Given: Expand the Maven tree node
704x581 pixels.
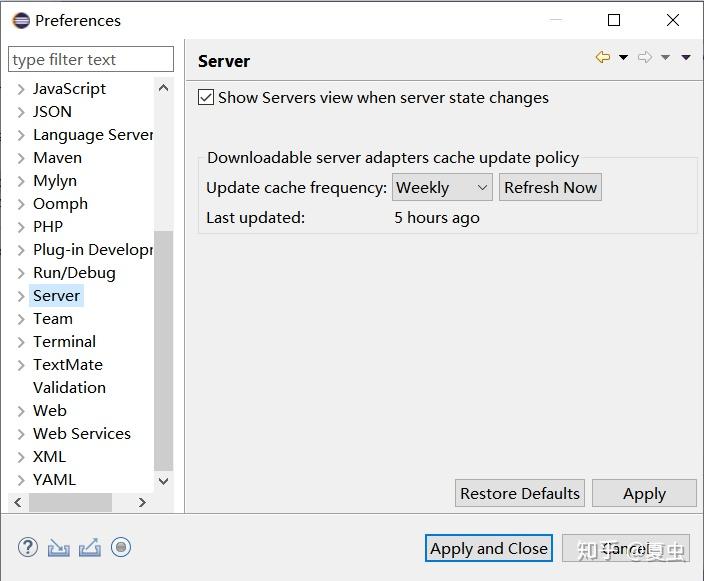Looking at the screenshot, I should pyautogui.click(x=21, y=158).
